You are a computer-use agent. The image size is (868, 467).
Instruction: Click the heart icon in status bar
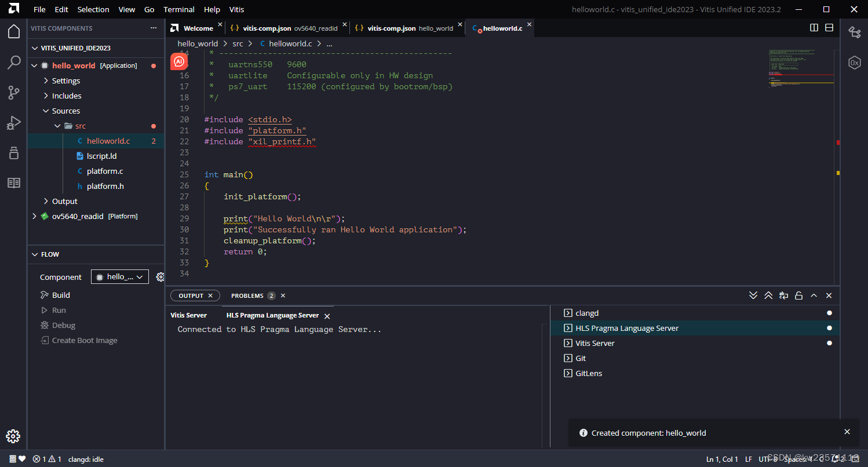pyautogui.click(x=22, y=459)
